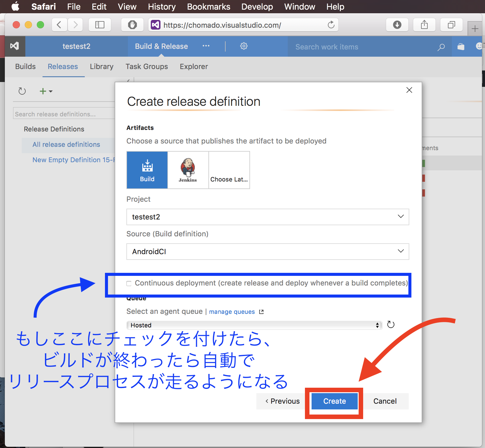Switch to the Builds tab
The image size is (485, 448).
(x=25, y=66)
